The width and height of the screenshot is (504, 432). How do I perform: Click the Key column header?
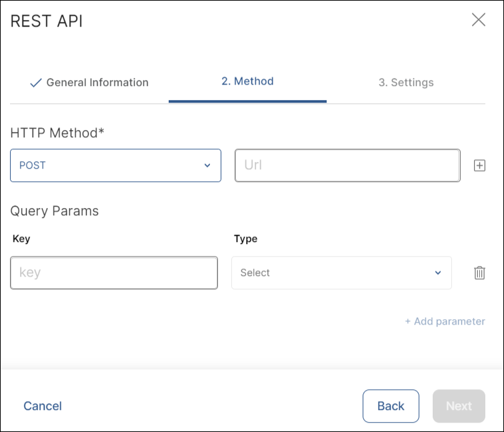click(21, 239)
